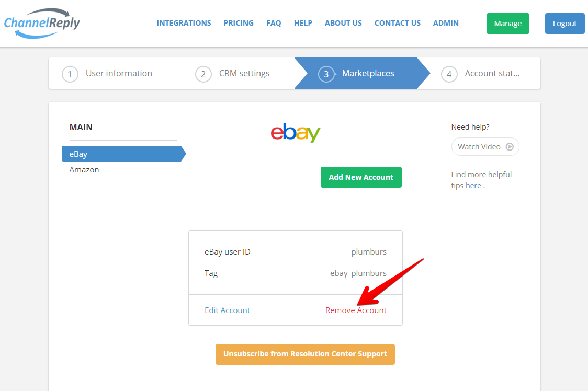Open the About Us page
588x391 pixels.
pos(343,23)
